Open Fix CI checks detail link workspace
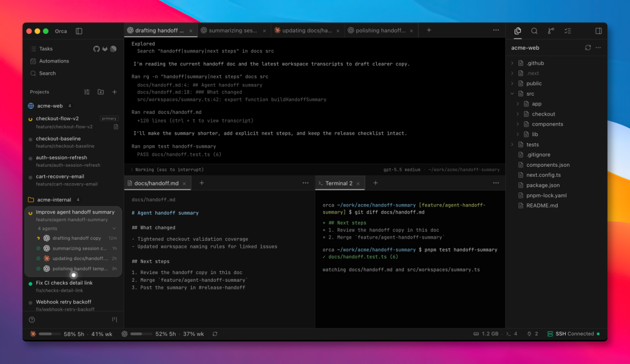The width and height of the screenshot is (630, 364). [73, 286]
